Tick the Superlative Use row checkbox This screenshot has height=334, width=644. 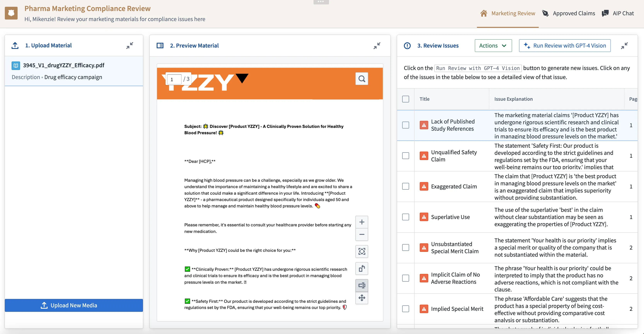coord(405,217)
